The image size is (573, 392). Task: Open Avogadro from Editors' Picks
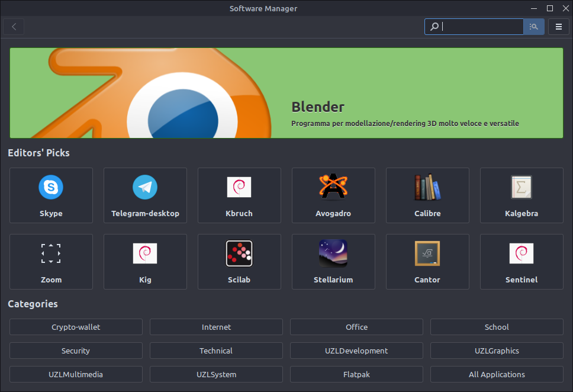tap(333, 195)
